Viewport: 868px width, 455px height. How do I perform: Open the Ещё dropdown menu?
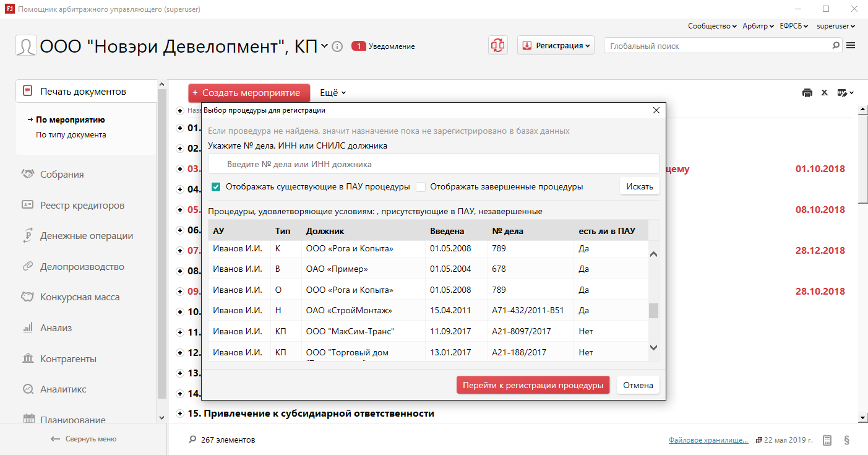coord(332,93)
